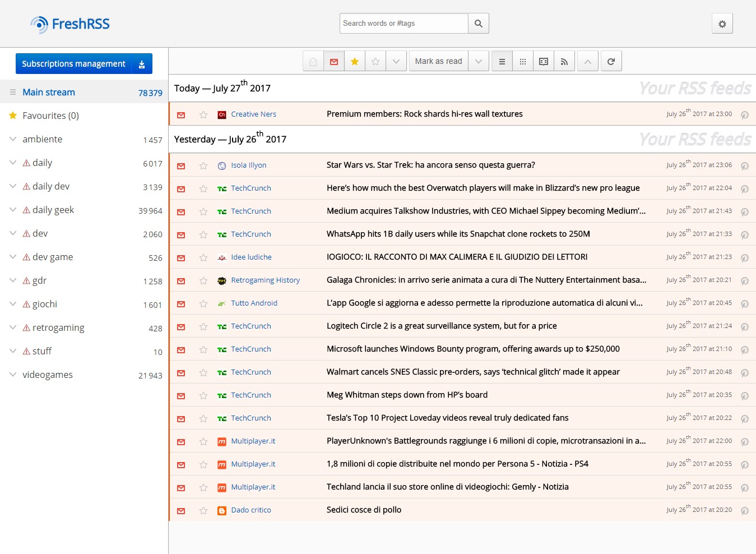Select Main stream in sidebar

click(x=49, y=93)
